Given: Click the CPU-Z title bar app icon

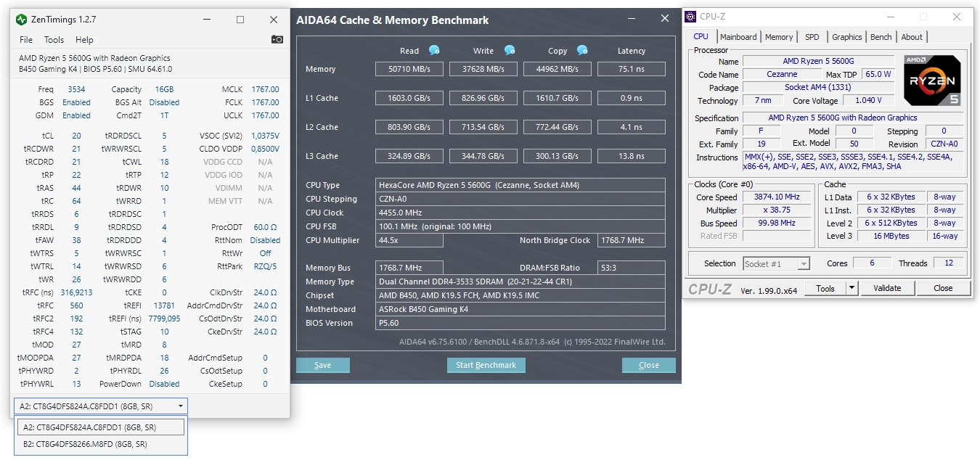Looking at the screenshot, I should click(x=691, y=16).
